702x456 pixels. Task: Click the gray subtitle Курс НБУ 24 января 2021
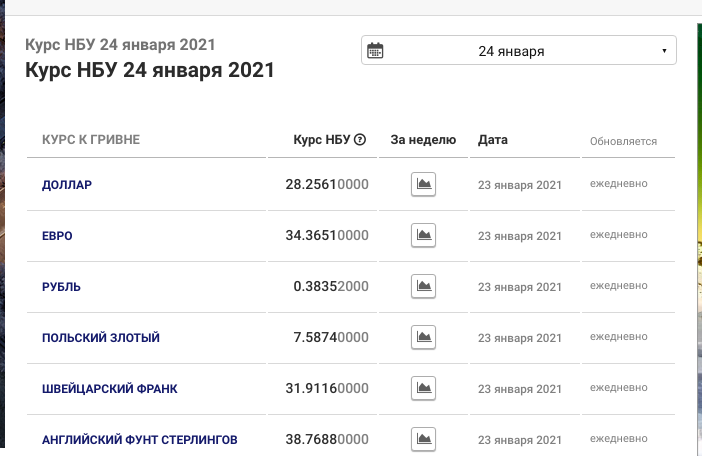click(120, 44)
